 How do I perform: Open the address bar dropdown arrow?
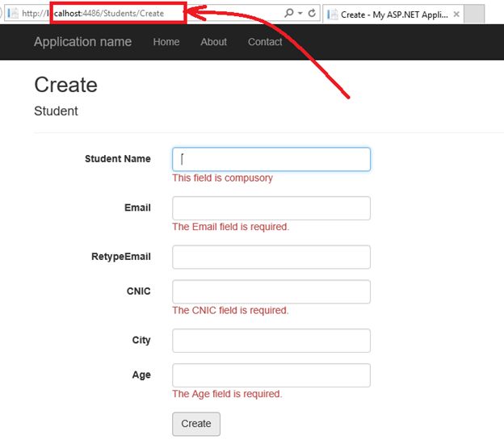[x=300, y=13]
